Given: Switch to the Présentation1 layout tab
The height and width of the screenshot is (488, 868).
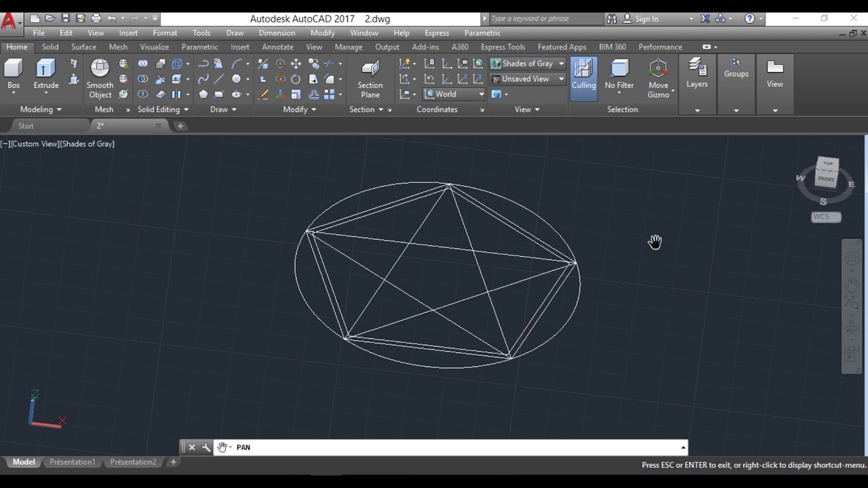Looking at the screenshot, I should click(x=73, y=462).
